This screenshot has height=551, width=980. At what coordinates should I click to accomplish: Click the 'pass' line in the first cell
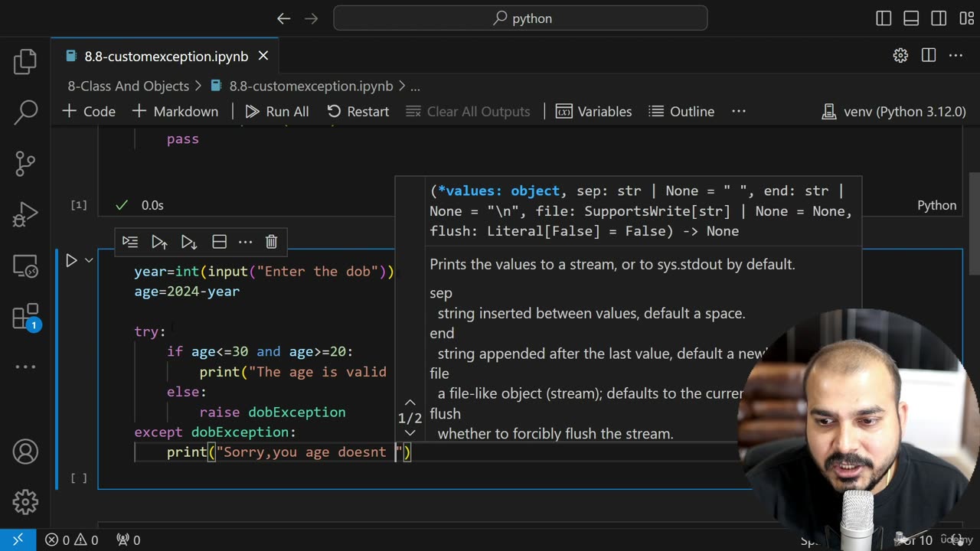click(183, 139)
